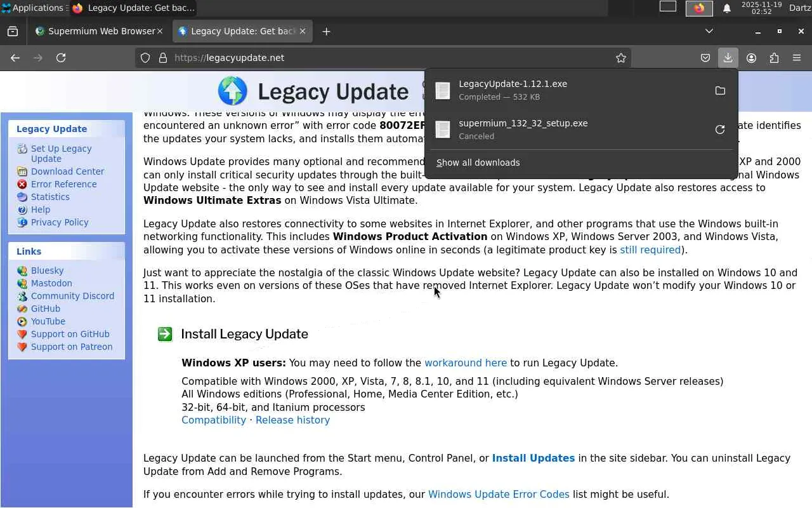Go back to the previous page
This screenshot has width=812, height=508.
point(15,58)
